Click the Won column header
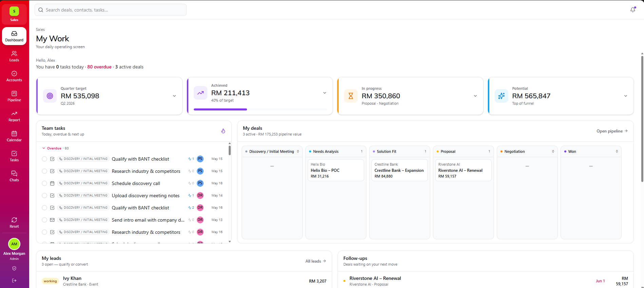The width and height of the screenshot is (644, 288). tap(591, 151)
